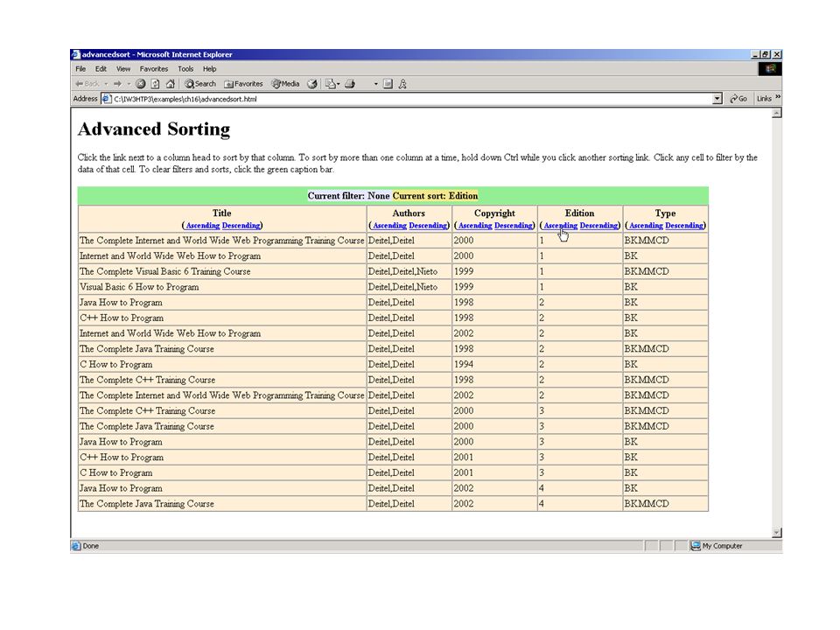The height and width of the screenshot is (630, 840).
Task: Click the Edit page toolbar icon
Action: [x=388, y=84]
